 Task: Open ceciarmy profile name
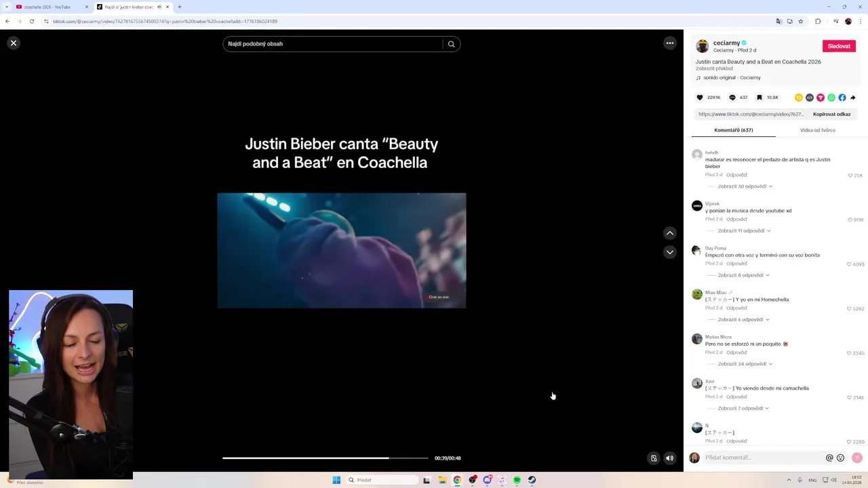[x=726, y=43]
